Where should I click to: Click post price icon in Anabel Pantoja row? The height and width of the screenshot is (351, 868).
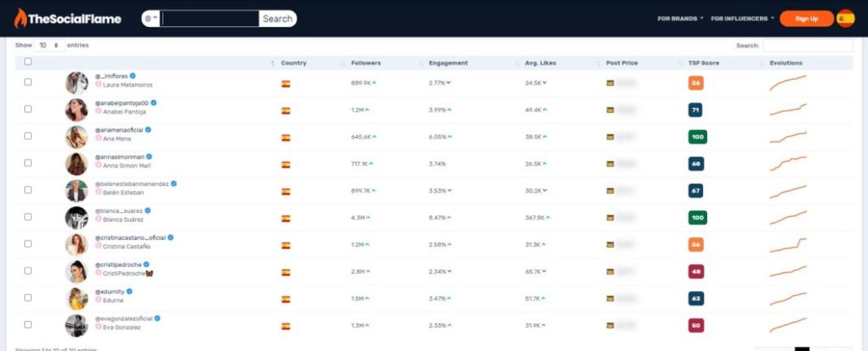(610, 110)
